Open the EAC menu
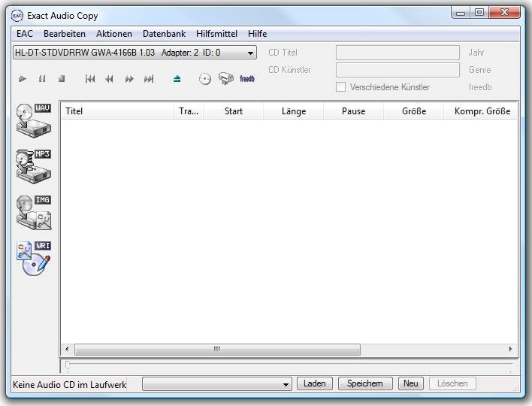The width and height of the screenshot is (532, 406). pyautogui.click(x=25, y=34)
